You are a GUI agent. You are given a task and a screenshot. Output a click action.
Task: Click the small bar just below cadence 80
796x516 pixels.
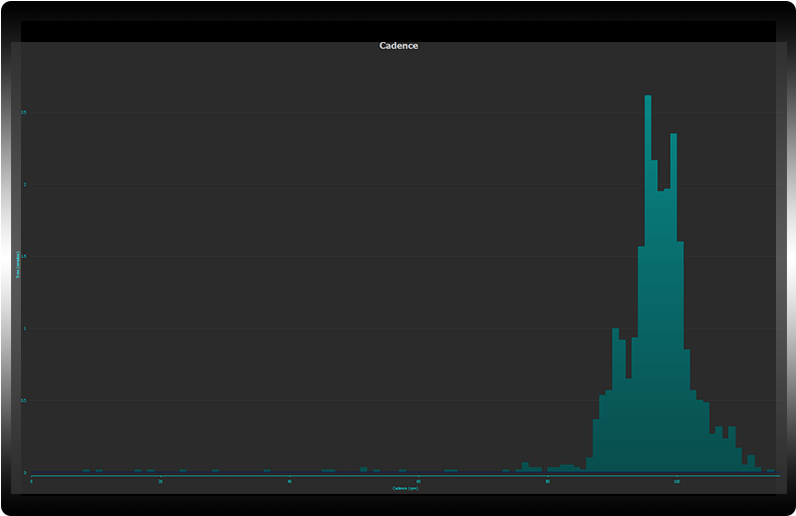(x=525, y=467)
